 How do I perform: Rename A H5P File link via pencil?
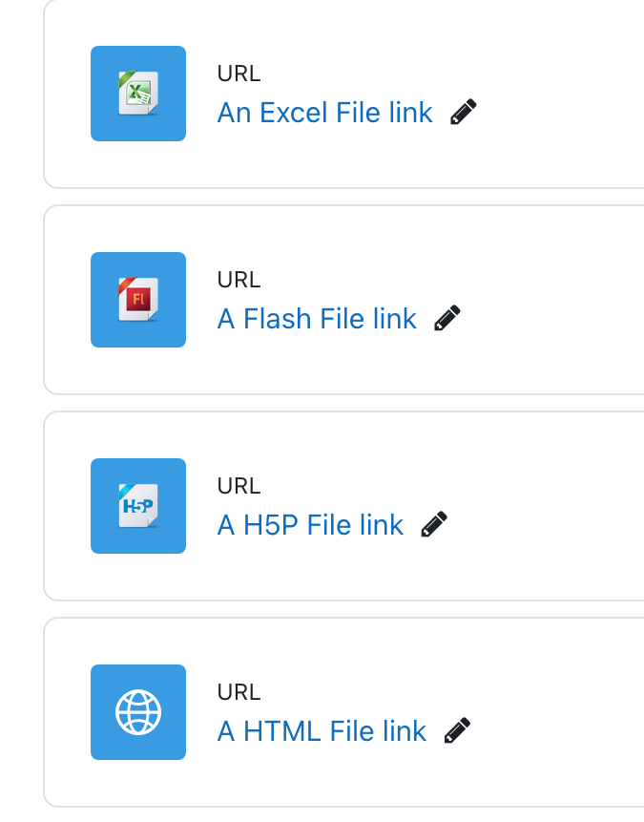tap(434, 524)
